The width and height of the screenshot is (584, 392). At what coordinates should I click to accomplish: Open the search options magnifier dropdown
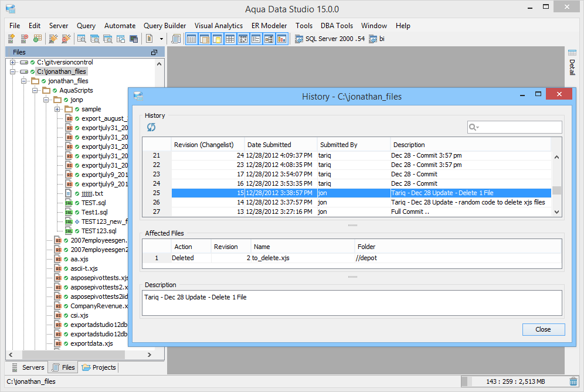pos(474,127)
